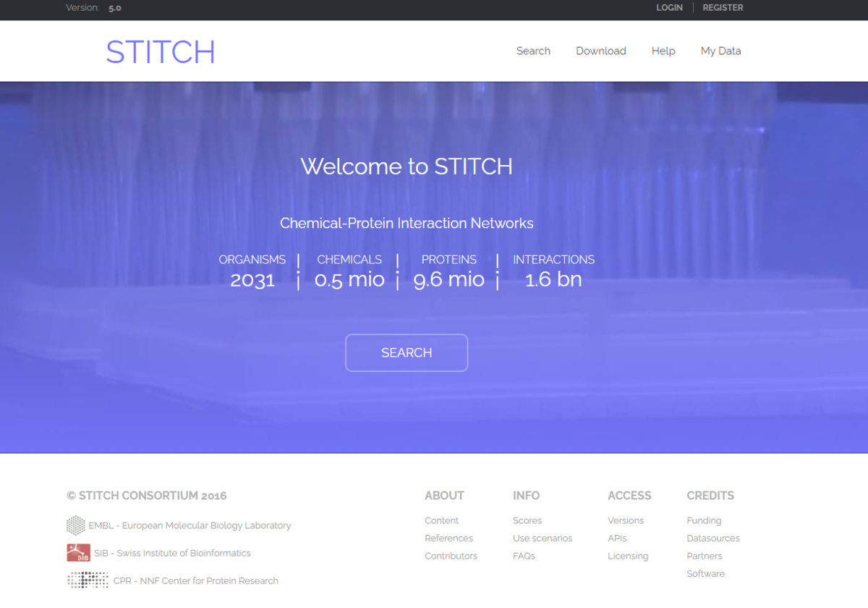Image resolution: width=868 pixels, height=608 pixels.
Task: Open the Use scenarios link
Action: point(542,538)
